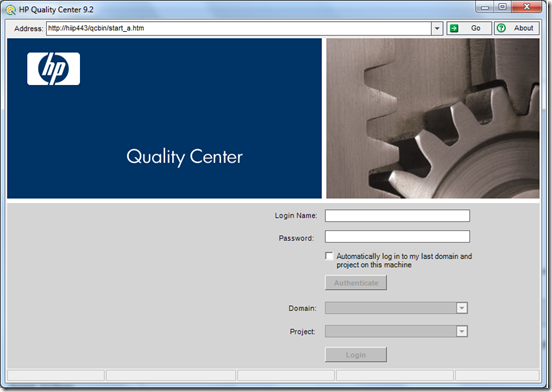Click into the Login Name field
Viewport: 552px width, 392px height.
(397, 215)
